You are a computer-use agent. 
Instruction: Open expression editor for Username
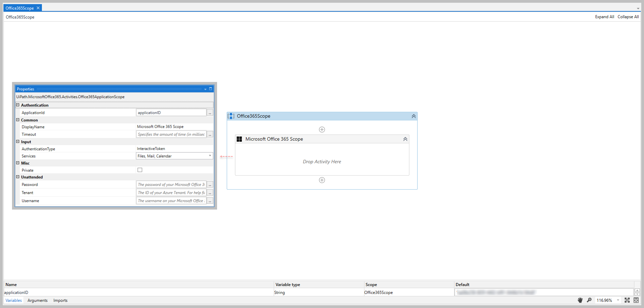(x=210, y=201)
